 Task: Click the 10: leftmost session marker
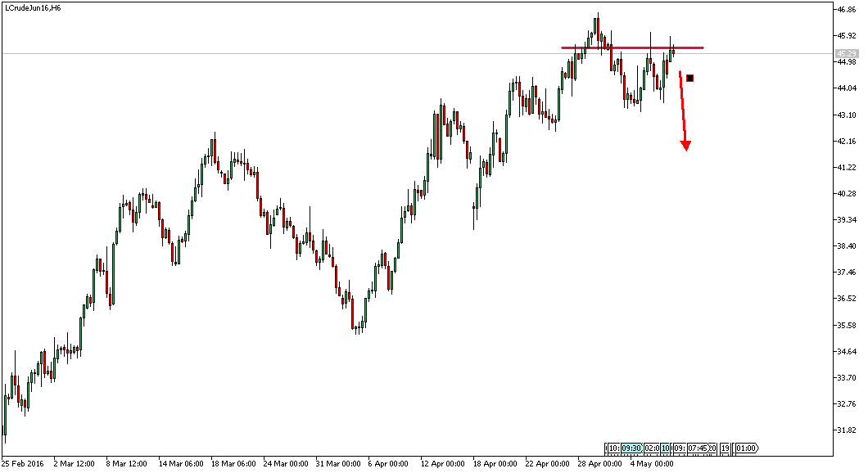(613, 448)
